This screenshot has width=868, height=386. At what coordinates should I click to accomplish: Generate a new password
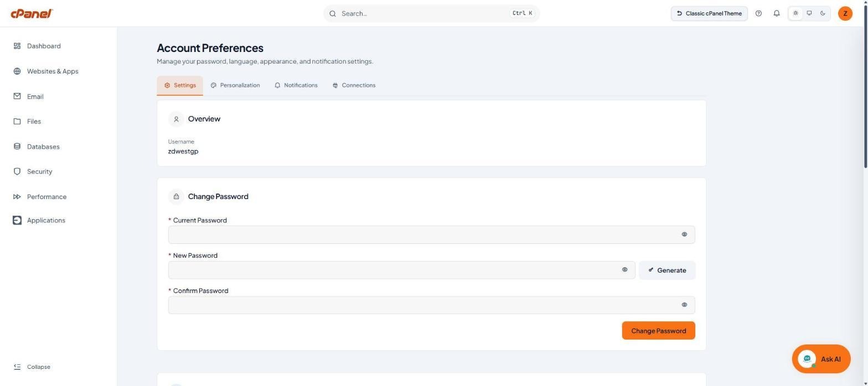667,270
